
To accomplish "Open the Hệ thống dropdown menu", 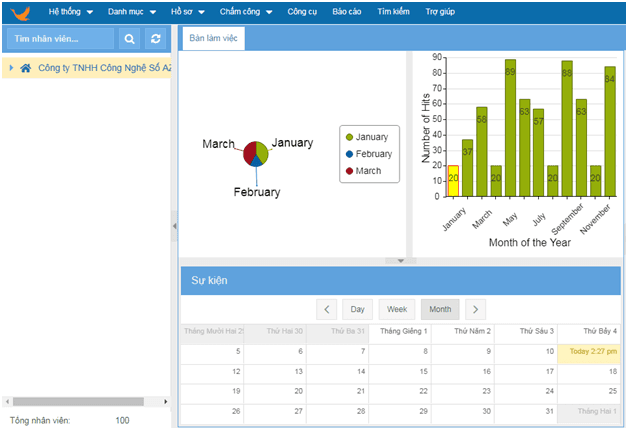I will pyautogui.click(x=70, y=12).
